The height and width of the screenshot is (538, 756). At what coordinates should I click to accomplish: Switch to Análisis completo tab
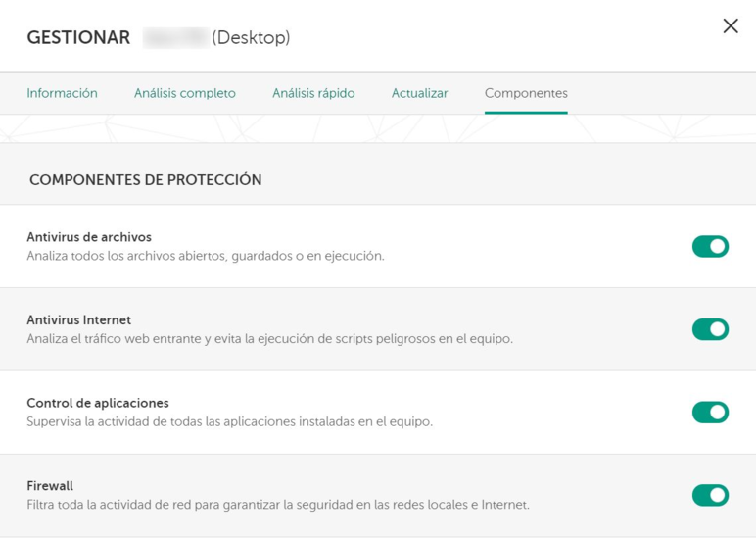point(184,93)
